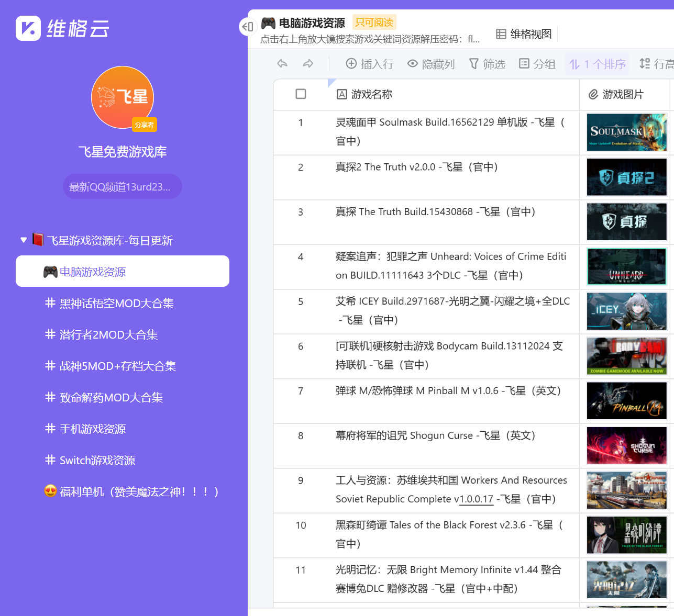
Task: Open the 真探 Build.15430868 image thumbnail
Action: tap(626, 222)
